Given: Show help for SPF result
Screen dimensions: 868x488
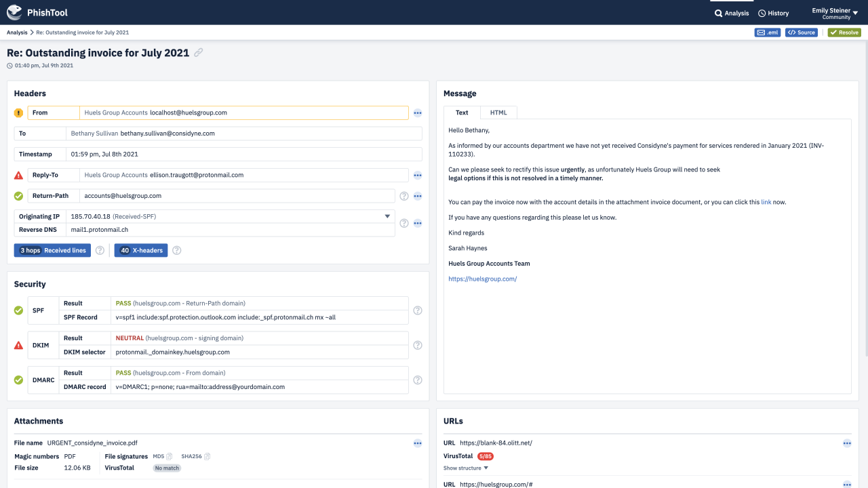Looking at the screenshot, I should click(418, 310).
